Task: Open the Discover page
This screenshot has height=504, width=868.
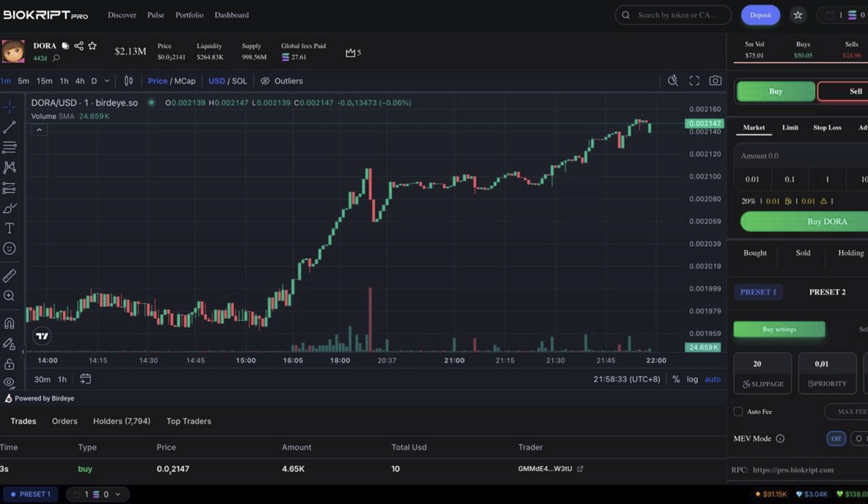Action: click(122, 15)
